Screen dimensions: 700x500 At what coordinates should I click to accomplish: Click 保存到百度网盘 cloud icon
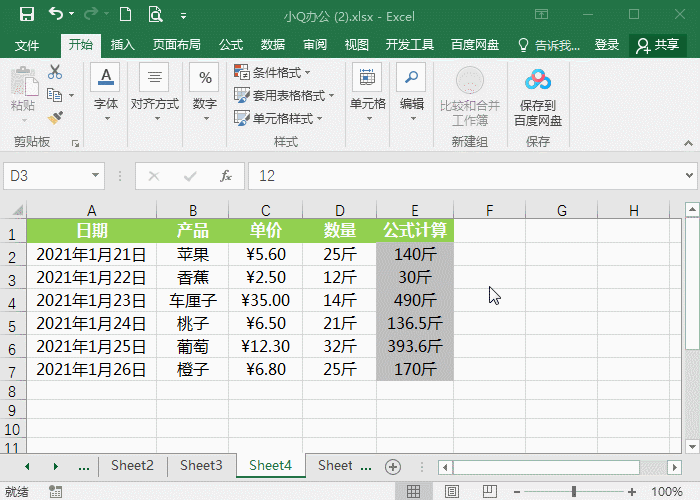(x=538, y=80)
